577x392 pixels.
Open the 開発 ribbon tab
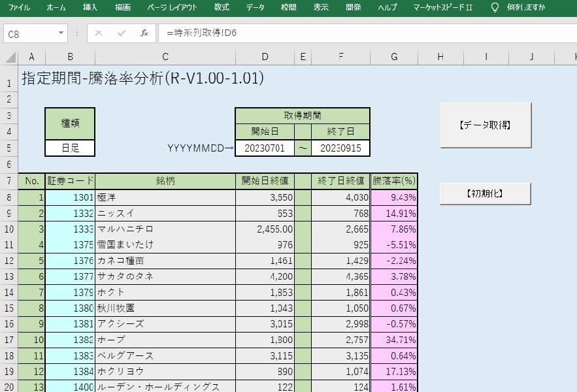point(354,7)
